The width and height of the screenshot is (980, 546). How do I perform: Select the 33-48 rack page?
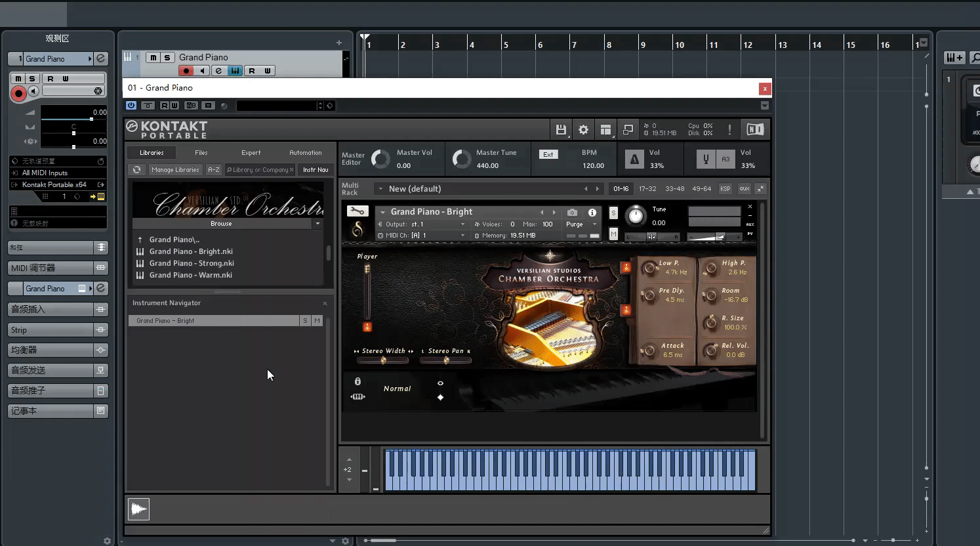[674, 189]
